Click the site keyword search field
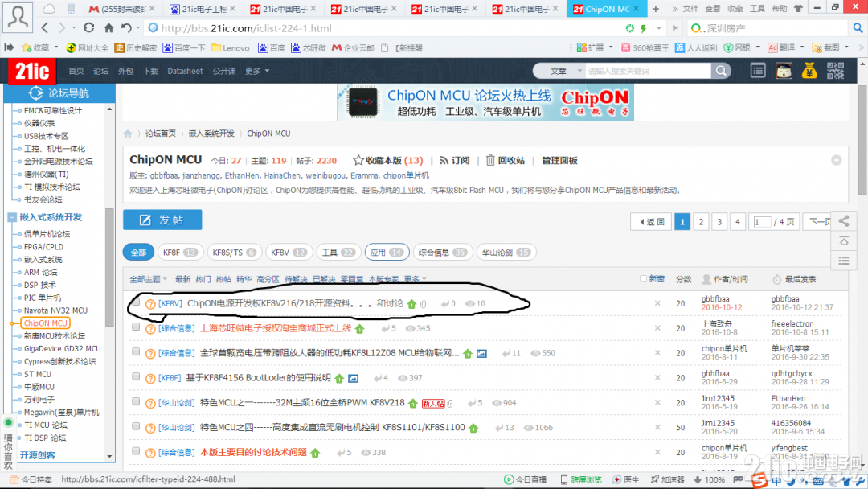Image resolution: width=868 pixels, height=489 pixels. [x=647, y=71]
